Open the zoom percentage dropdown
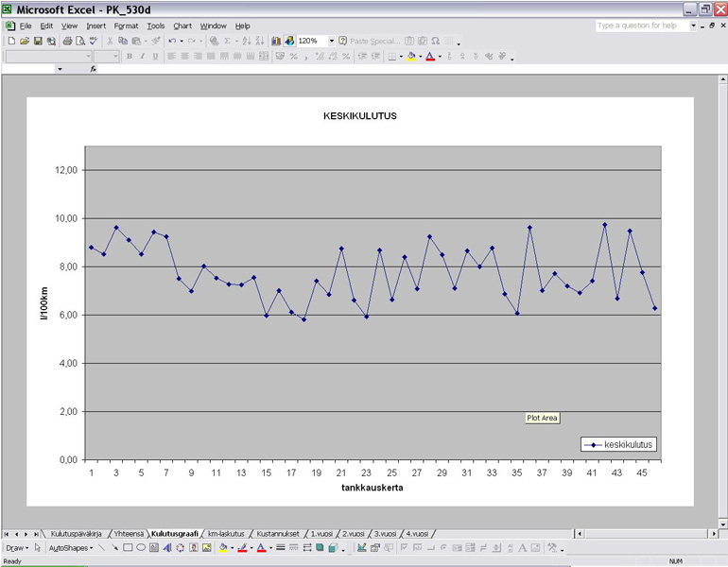The width and height of the screenshot is (728, 567). pyautogui.click(x=331, y=42)
